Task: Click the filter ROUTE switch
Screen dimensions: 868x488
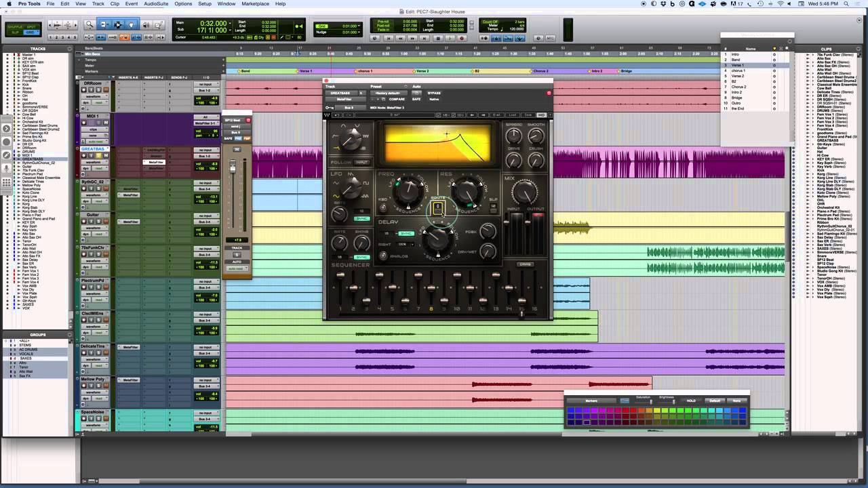Action: coord(437,208)
